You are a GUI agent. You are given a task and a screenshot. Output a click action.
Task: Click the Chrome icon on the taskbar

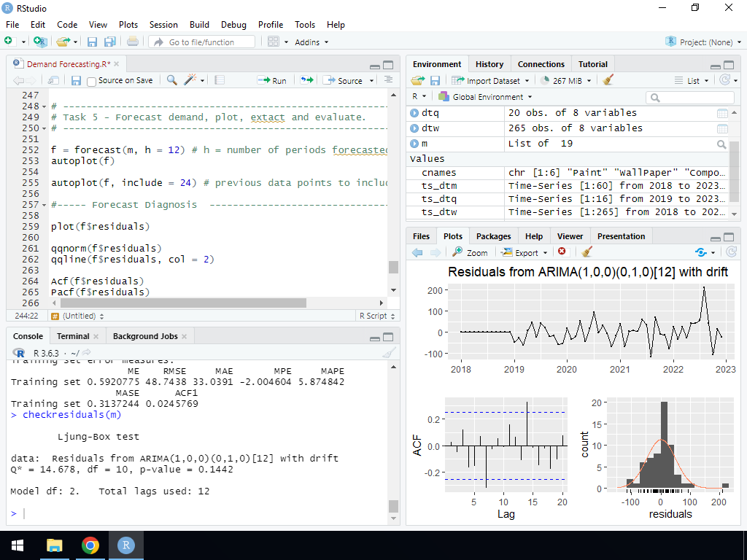click(x=90, y=545)
